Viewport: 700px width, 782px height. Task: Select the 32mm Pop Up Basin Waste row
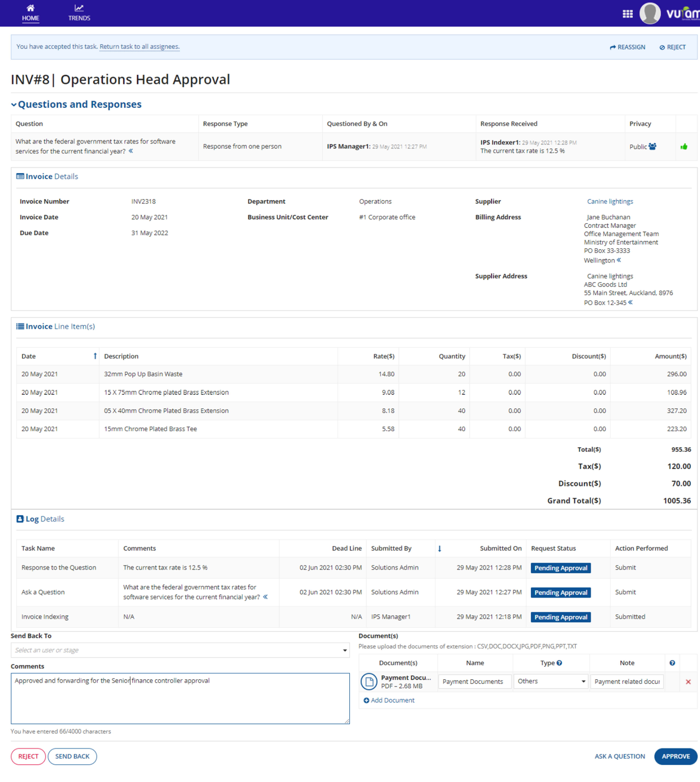(x=353, y=374)
